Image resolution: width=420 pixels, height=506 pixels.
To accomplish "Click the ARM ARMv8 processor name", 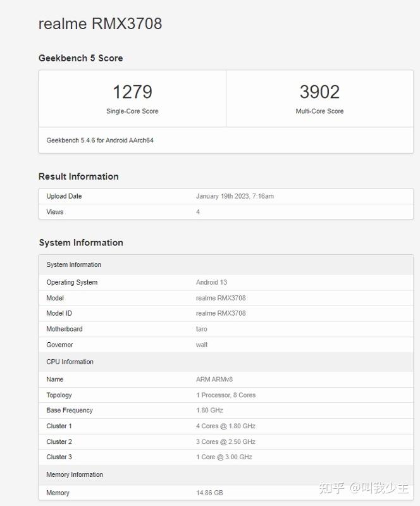I will coord(214,379).
